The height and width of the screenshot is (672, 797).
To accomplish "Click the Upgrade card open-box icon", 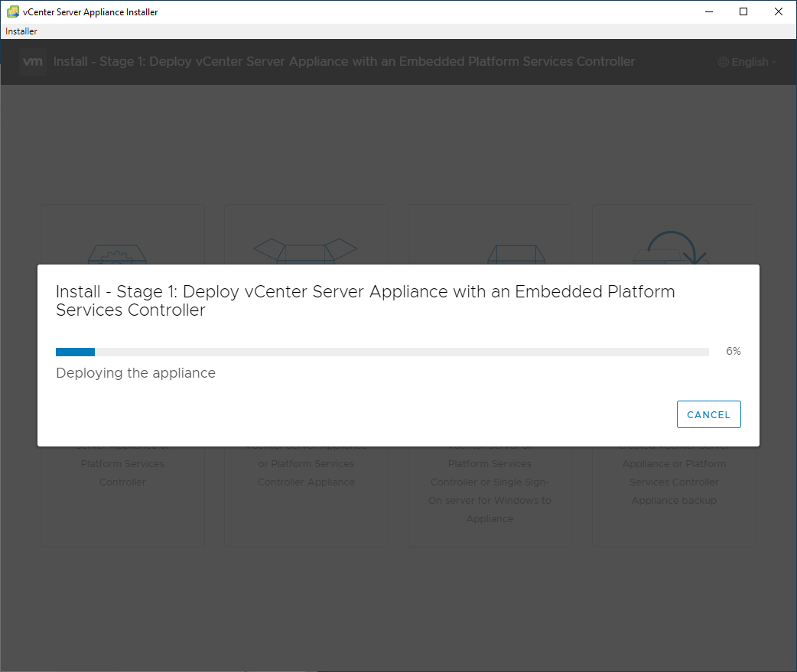I will click(305, 249).
